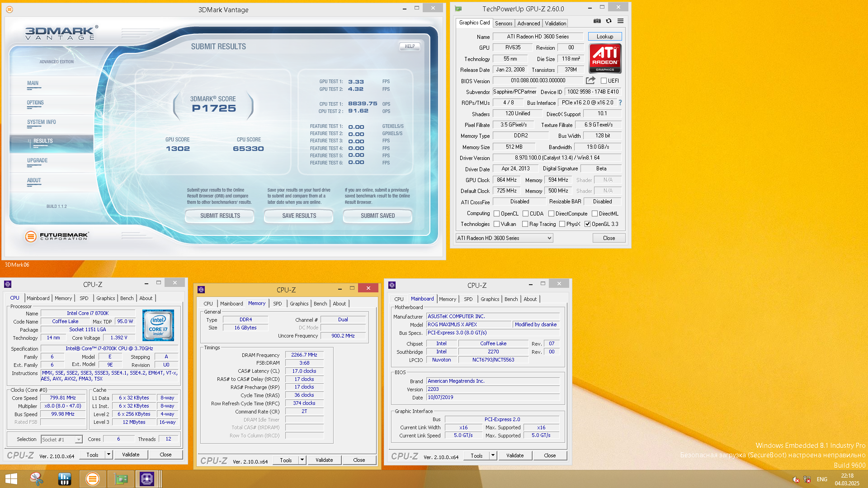Expand Tools dropdown arrow in CPU tab window
Viewport: 868px width, 488px height.
click(x=108, y=455)
